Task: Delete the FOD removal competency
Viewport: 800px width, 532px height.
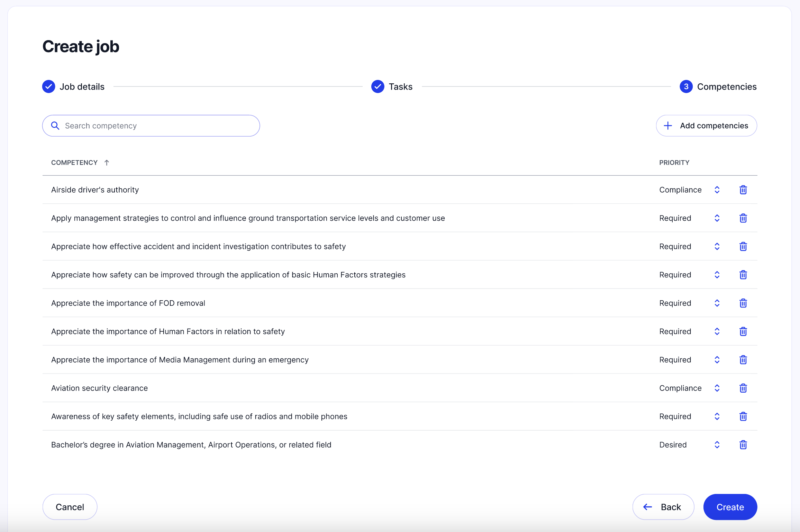Action: coord(743,303)
